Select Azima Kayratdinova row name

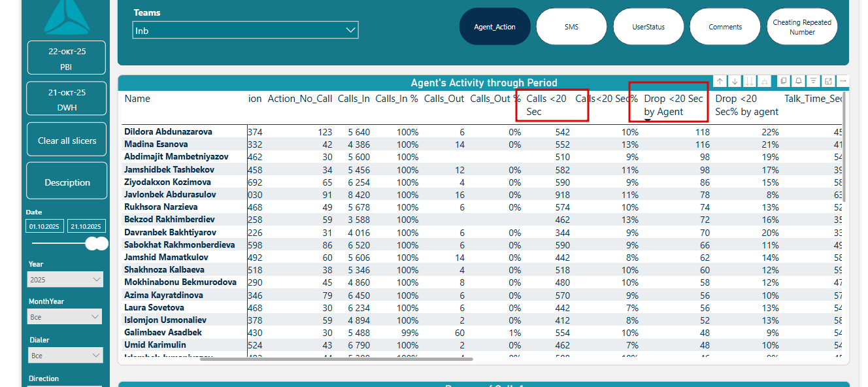(x=163, y=295)
